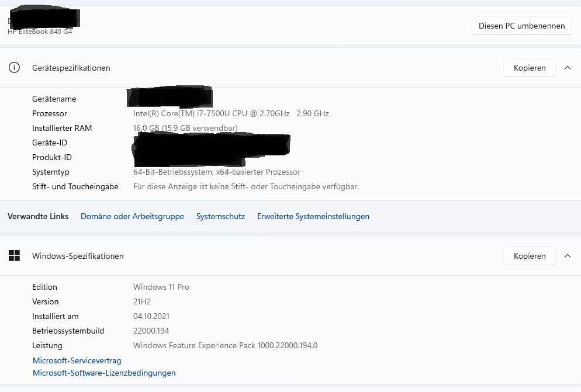Click the Stift- und Toucheingabe value text
The width and height of the screenshot is (581, 392).
246,187
